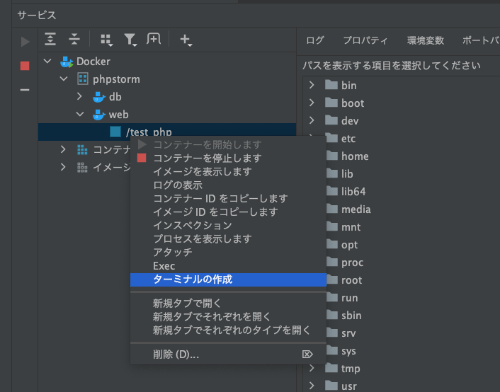Choose プロセスを表示します menu item
The image size is (500, 392).
coord(228,239)
